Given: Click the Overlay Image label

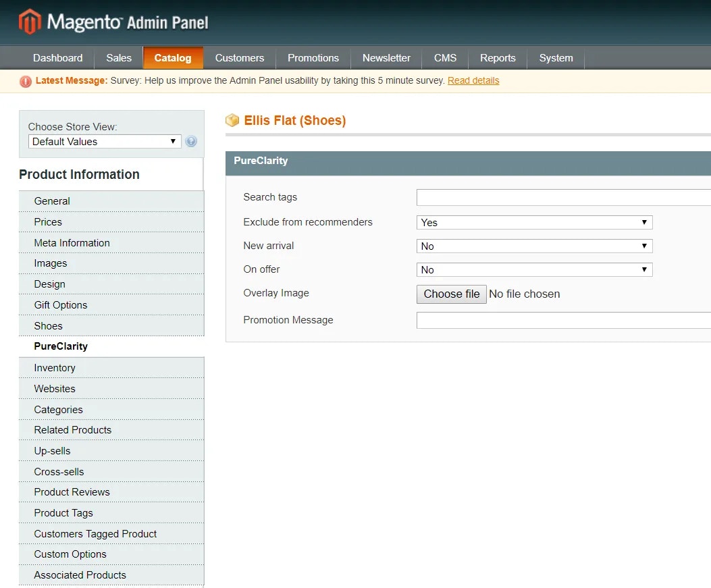Looking at the screenshot, I should 275,293.
